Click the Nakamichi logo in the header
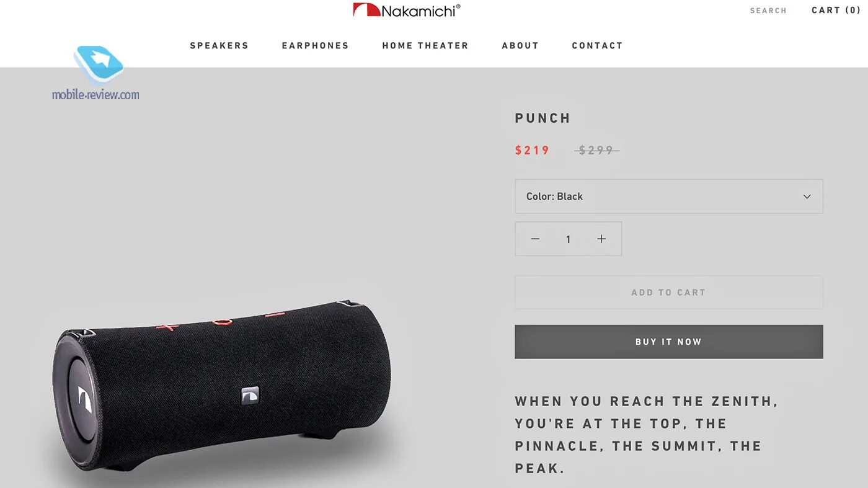 click(407, 10)
